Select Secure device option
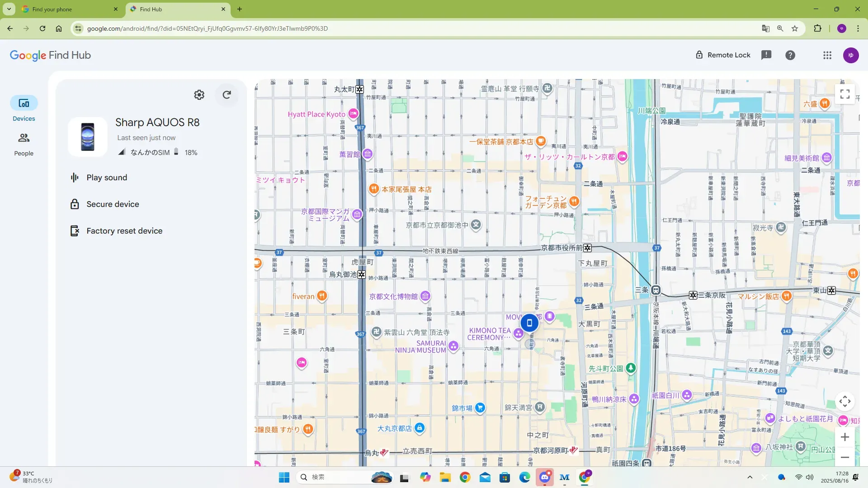This screenshot has height=488, width=868. [x=113, y=204]
